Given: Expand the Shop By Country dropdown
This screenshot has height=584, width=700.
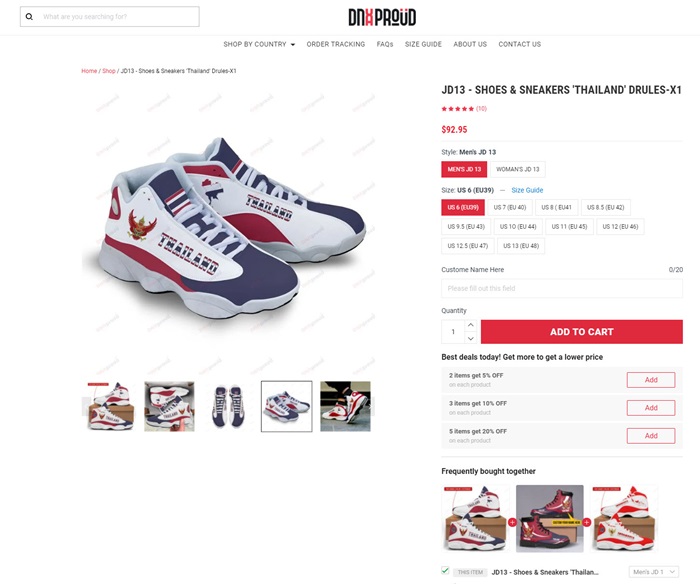Looking at the screenshot, I should pos(259,44).
